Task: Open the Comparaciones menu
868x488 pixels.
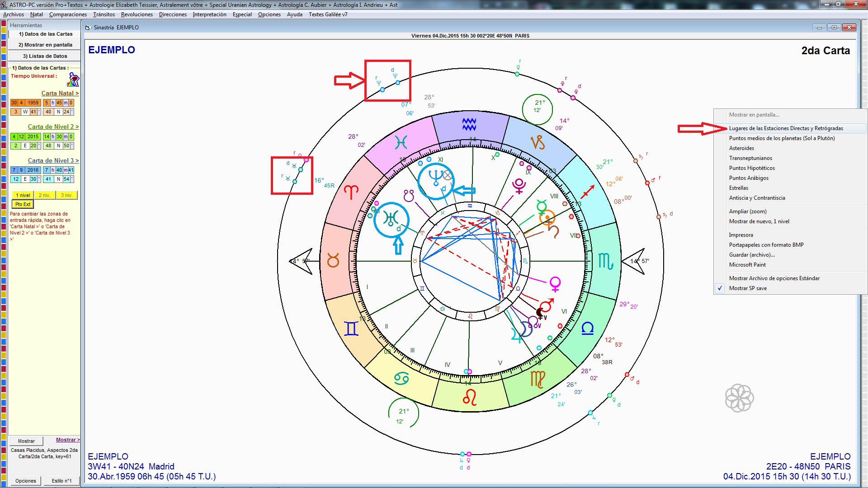Action: click(x=68, y=14)
